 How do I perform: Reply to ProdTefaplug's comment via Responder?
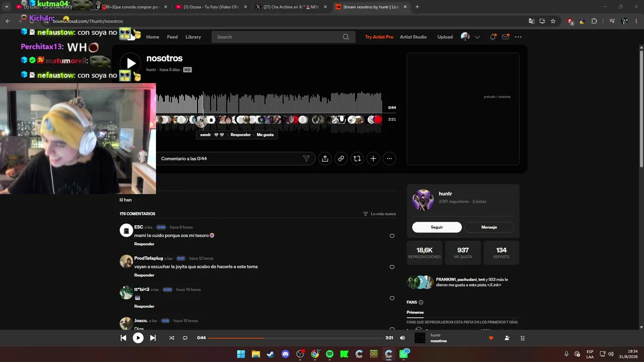point(144,275)
